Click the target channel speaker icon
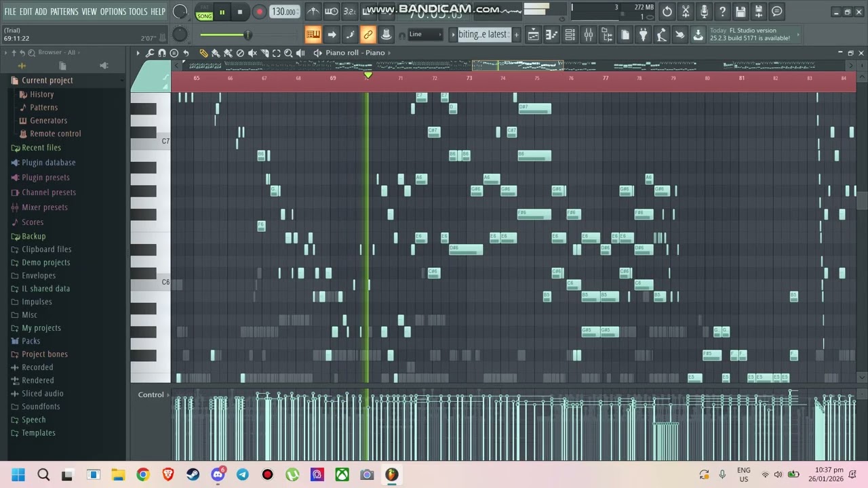The height and width of the screenshot is (488, 868). 317,53
